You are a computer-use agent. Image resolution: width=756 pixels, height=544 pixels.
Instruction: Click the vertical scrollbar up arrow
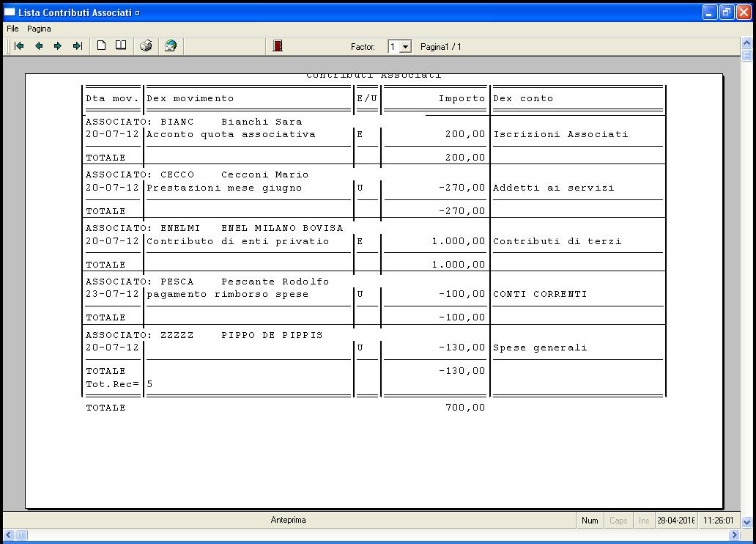click(x=746, y=43)
